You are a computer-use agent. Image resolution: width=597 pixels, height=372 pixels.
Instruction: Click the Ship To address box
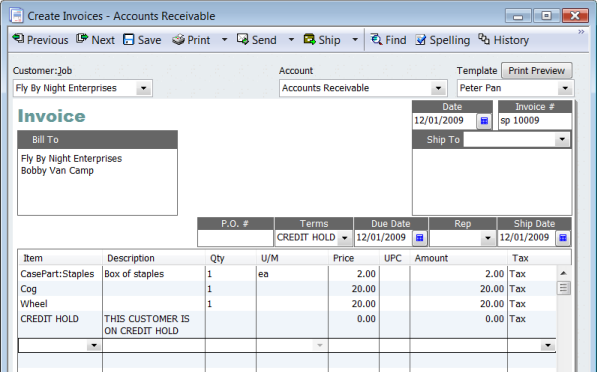point(492,182)
